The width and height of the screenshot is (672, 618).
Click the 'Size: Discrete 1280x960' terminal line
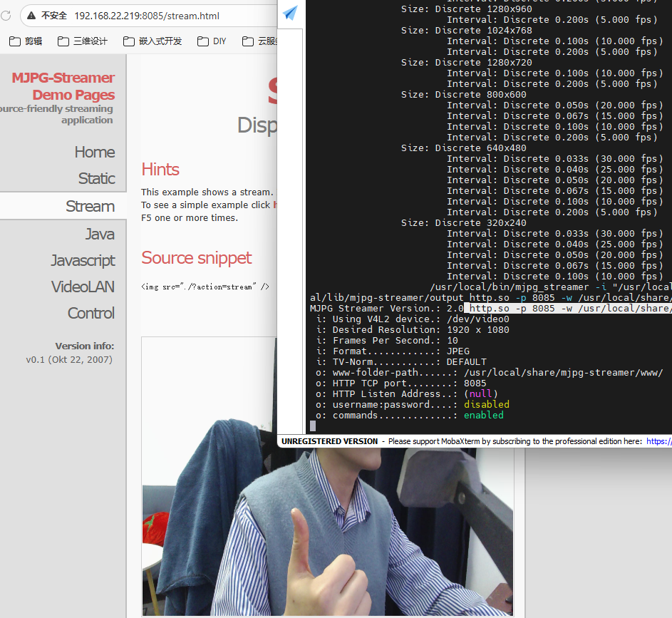pyautogui.click(x=466, y=9)
